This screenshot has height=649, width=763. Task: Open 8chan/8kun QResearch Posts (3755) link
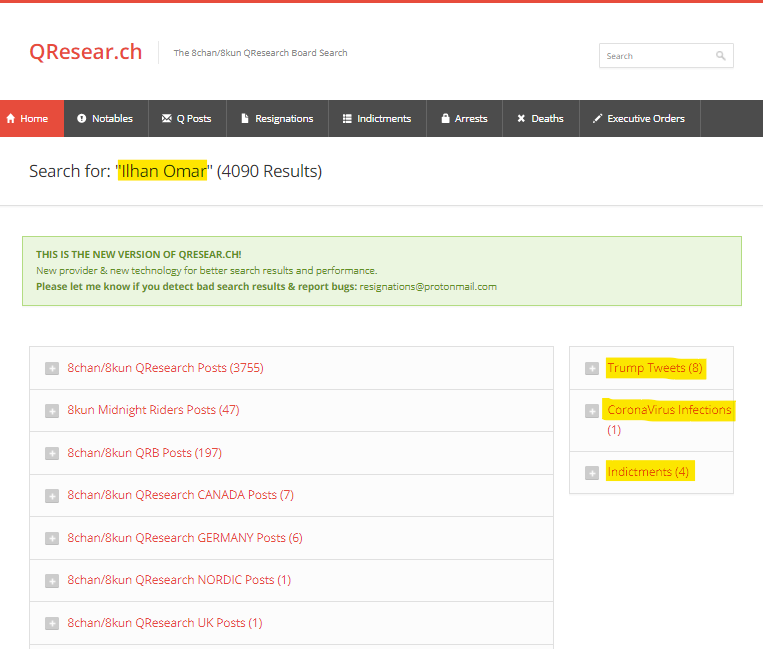click(165, 368)
